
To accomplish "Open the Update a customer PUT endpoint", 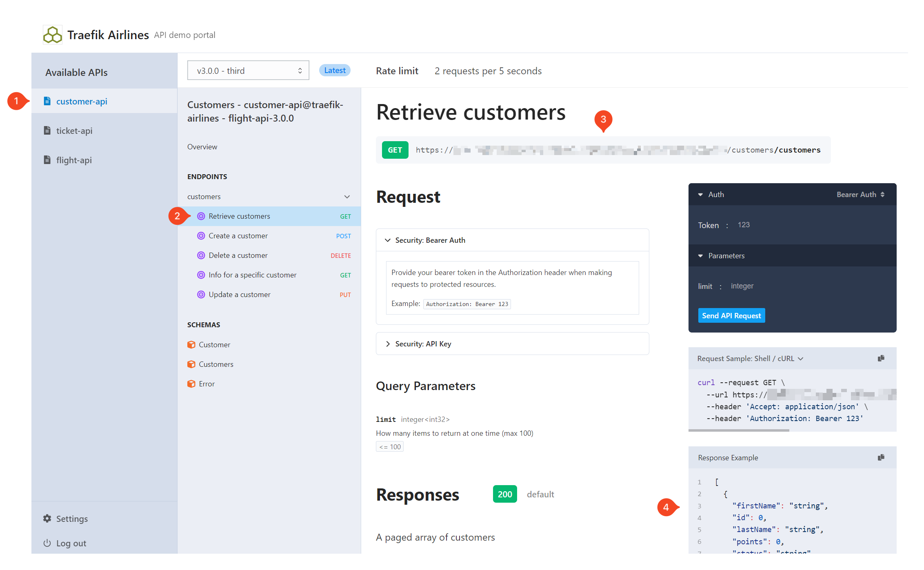I will pyautogui.click(x=239, y=294).
